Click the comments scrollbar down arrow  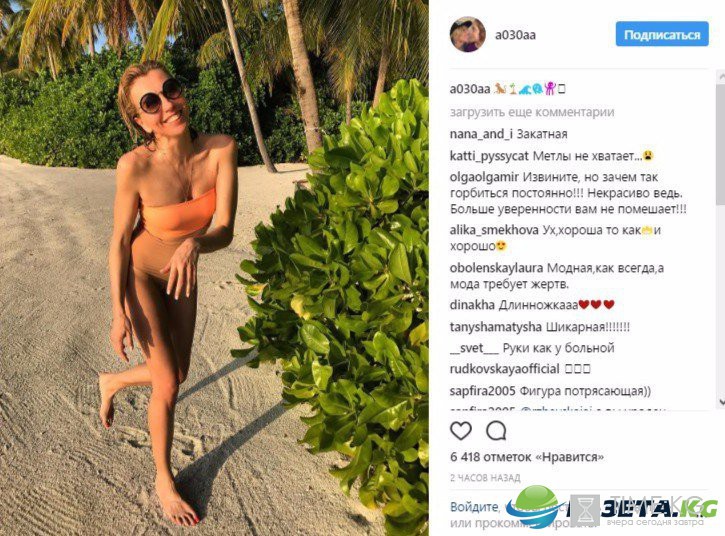pos(721,402)
